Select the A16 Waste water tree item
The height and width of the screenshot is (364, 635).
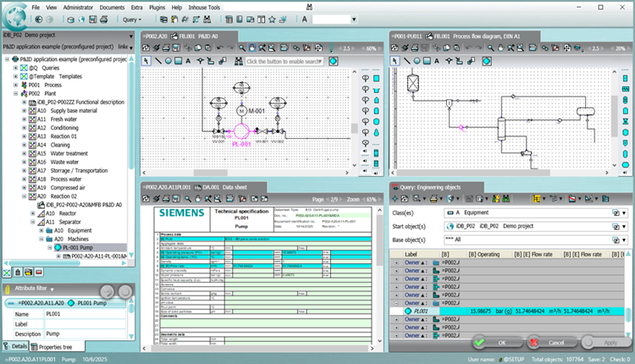tap(64, 162)
